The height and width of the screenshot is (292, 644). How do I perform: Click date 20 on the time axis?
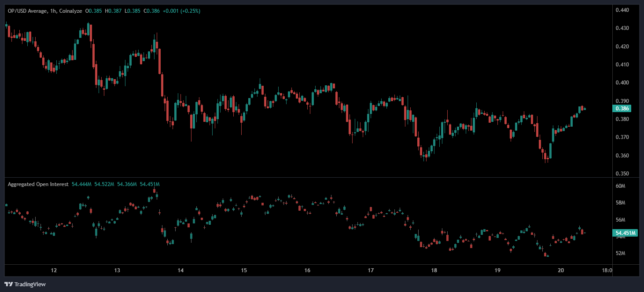pyautogui.click(x=561, y=270)
